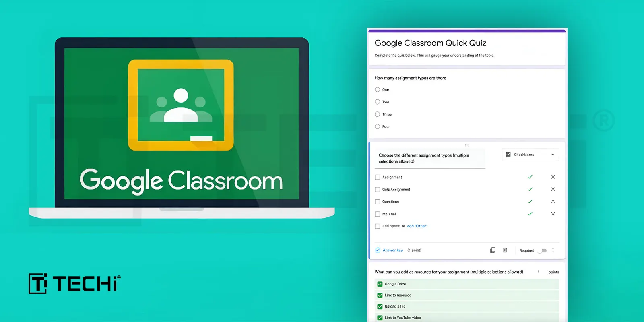
Task: Click the drag handle above the question
Action: 467,145
